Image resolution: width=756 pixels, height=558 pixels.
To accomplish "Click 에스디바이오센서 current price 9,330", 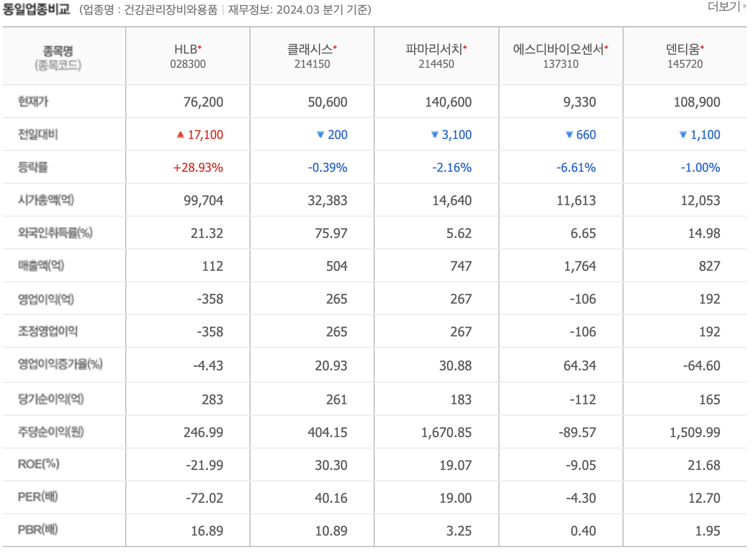I will 580,102.
